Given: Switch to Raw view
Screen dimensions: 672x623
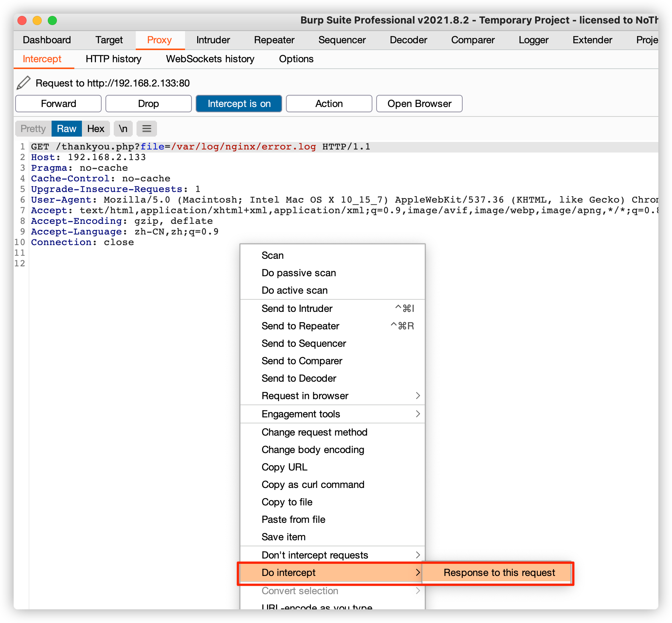Looking at the screenshot, I should [x=67, y=129].
